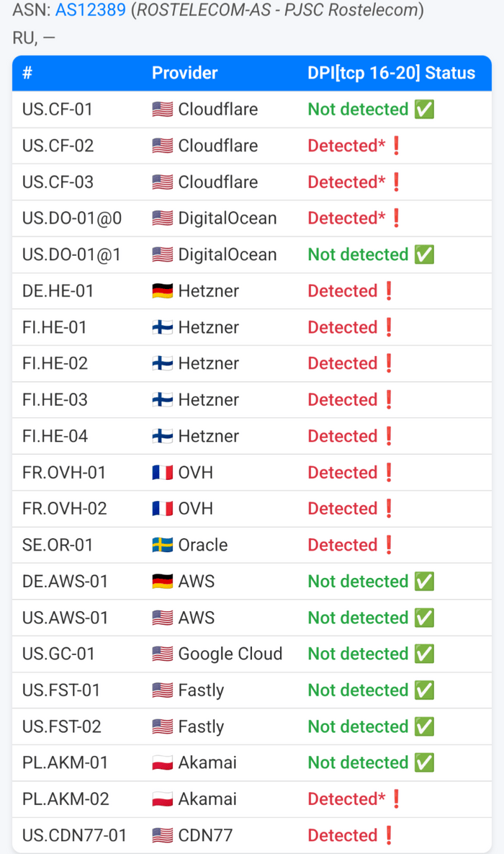Click the Finnish flag in the FI.HE-02 row
The width and height of the screenshot is (504, 854).
(x=162, y=363)
